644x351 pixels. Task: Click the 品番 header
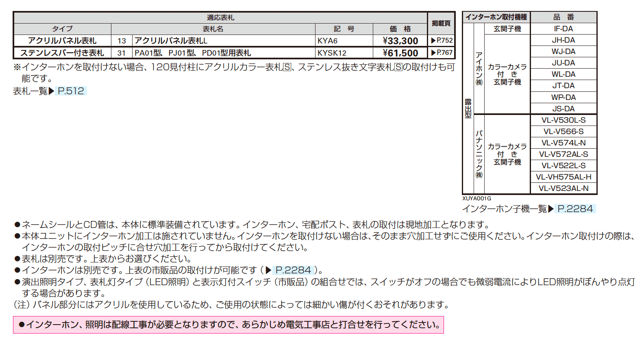pos(563,17)
